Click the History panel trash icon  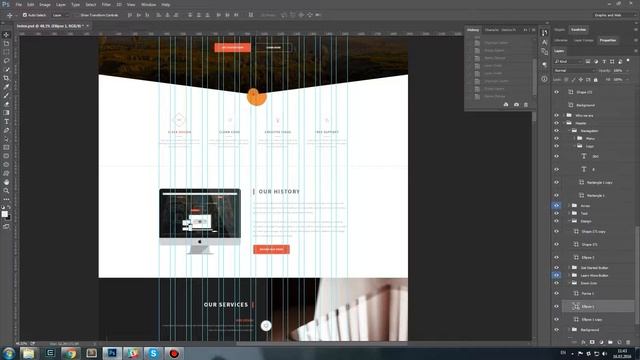(526, 105)
